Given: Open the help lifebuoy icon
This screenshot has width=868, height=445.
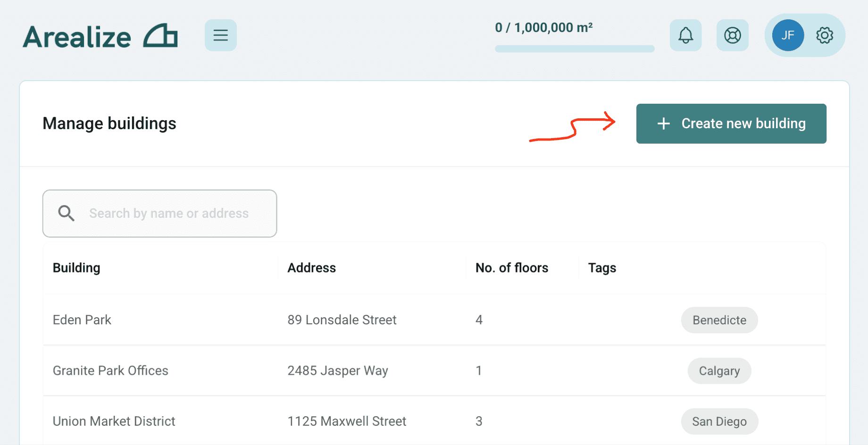Looking at the screenshot, I should click(x=732, y=35).
